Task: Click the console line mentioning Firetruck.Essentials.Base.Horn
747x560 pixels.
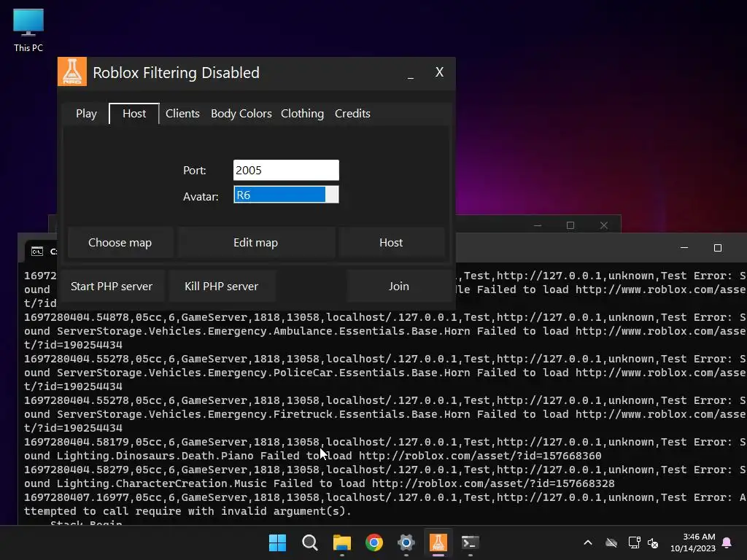Action: click(x=385, y=414)
